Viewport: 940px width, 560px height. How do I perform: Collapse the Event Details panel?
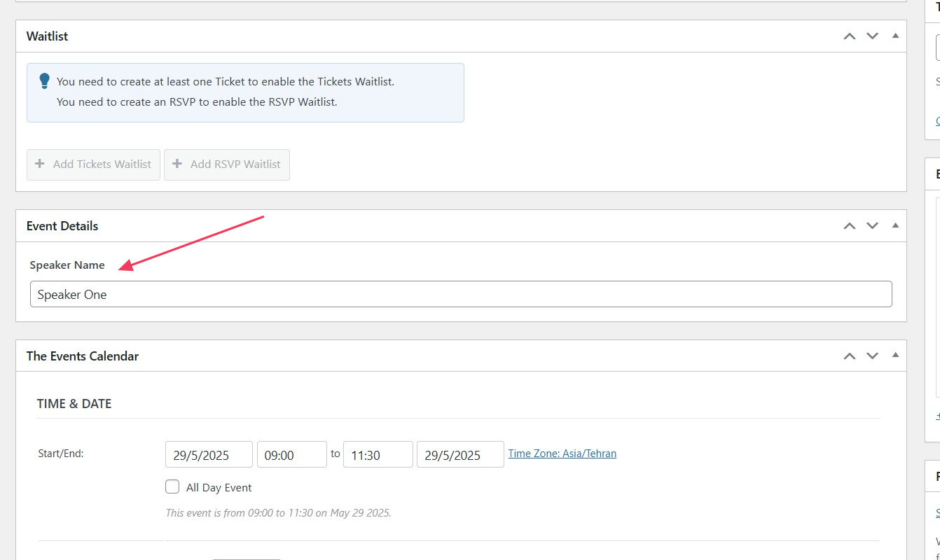coord(895,225)
